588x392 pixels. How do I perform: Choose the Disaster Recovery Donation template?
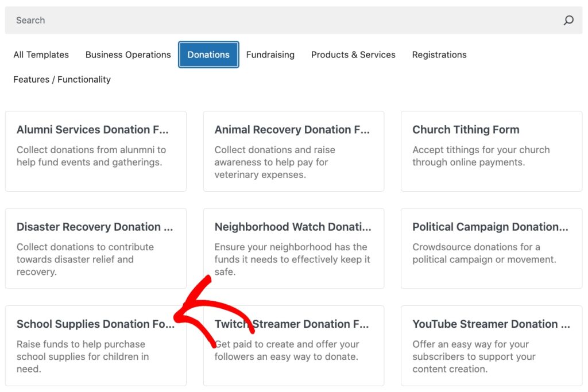(95, 248)
